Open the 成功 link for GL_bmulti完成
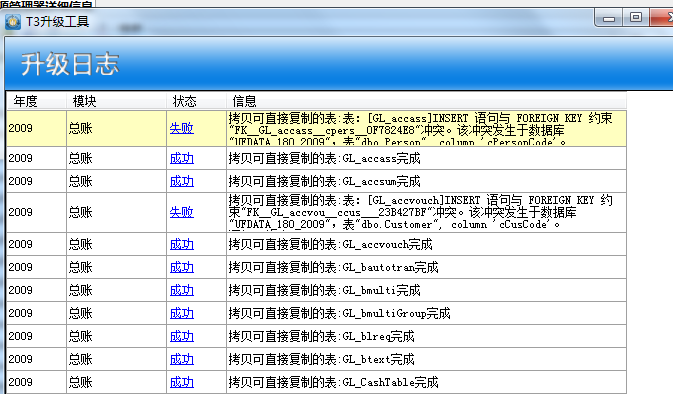The image size is (673, 394). (182, 290)
